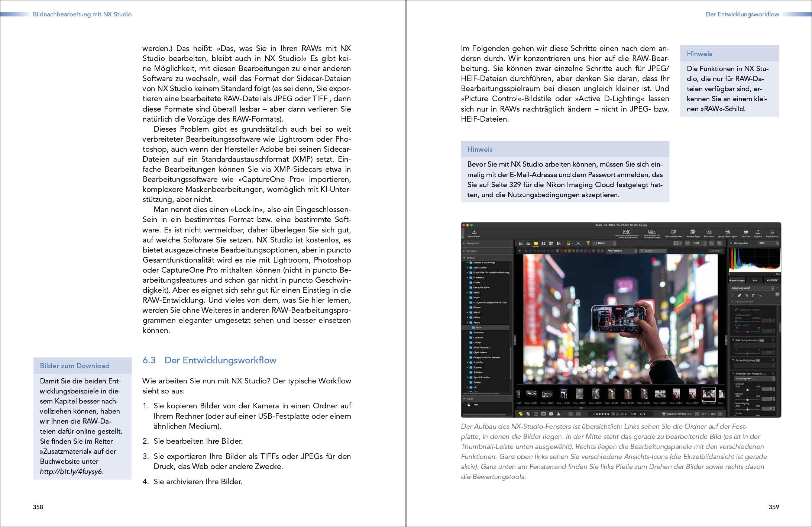
Task: Click the yellow overlapping squares bottom icon
Action: pyautogui.click(x=521, y=414)
